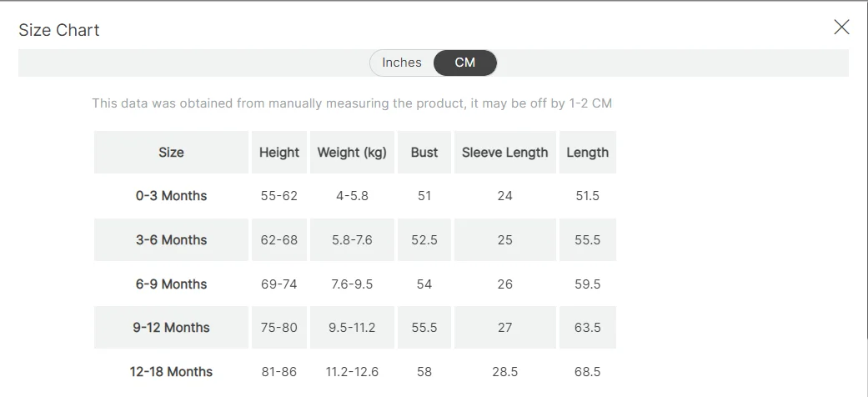Click the Sleeve Length column header
Screen dimensions: 868x397
(504, 153)
